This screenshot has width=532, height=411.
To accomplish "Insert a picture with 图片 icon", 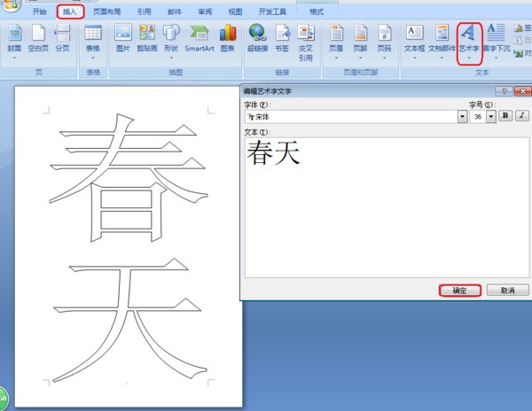I will (122, 39).
